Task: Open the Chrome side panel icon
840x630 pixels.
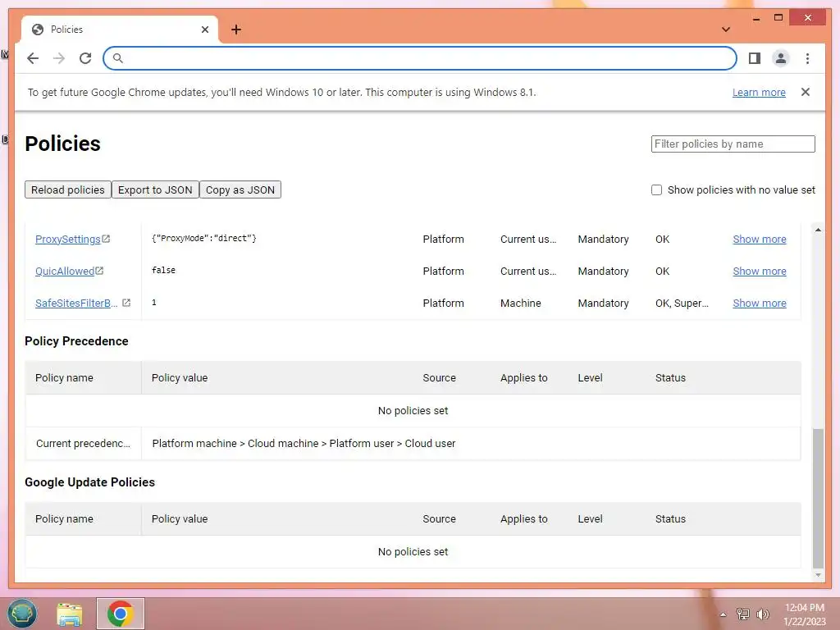Action: (x=755, y=58)
